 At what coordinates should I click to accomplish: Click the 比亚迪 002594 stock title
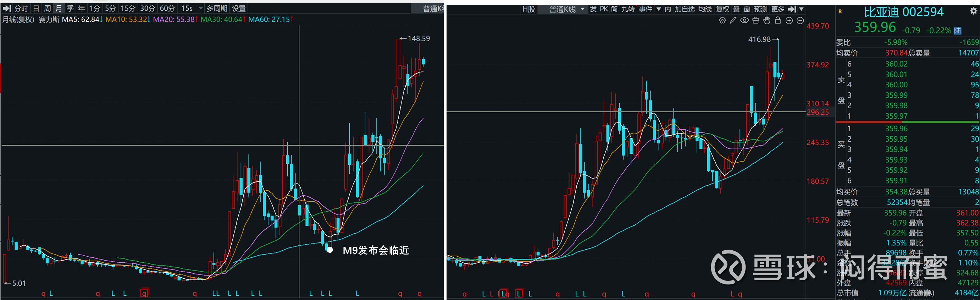coord(903,12)
